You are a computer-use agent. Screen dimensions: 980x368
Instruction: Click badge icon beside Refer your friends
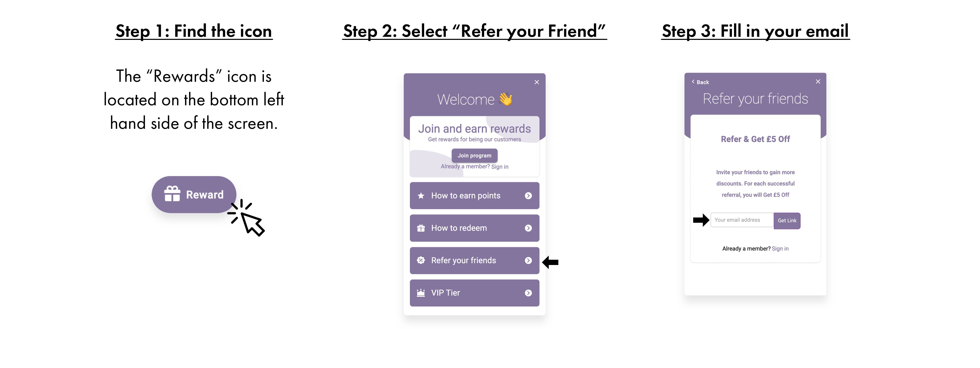(421, 261)
